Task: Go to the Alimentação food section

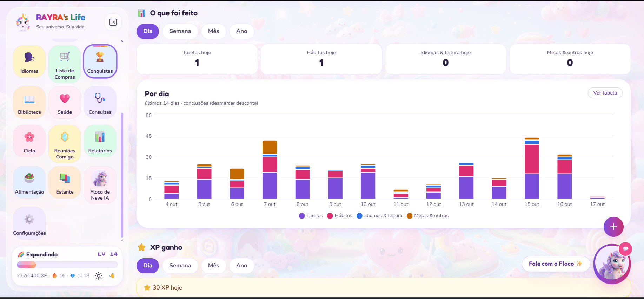Action: [29, 182]
